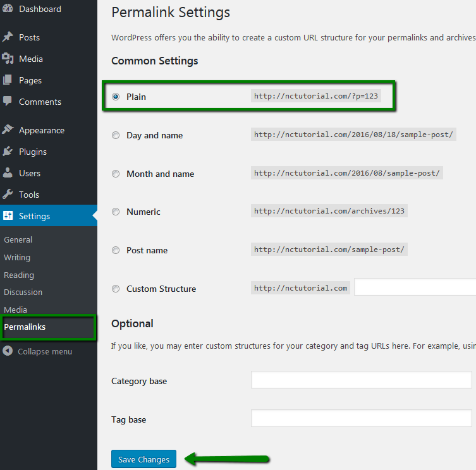Screen dimensions: 476x470
Task: Click the Tools wrench icon
Action: [x=8, y=195]
